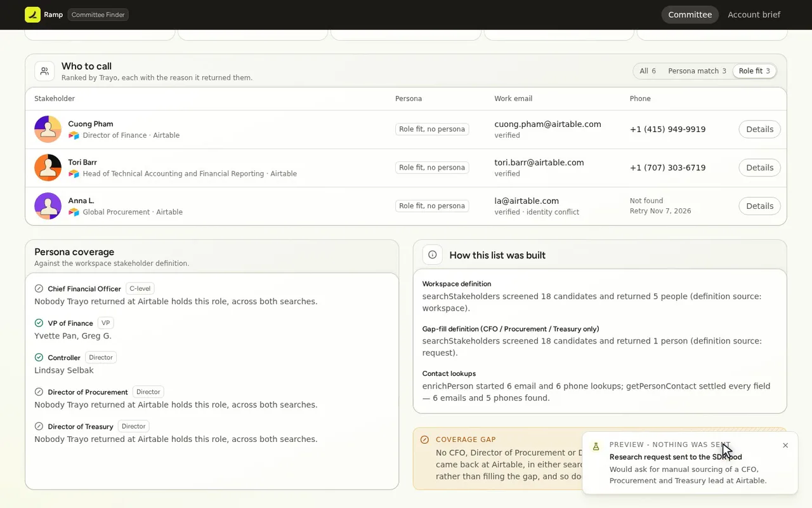The image size is (812, 508).
Task: Click the Ramp logo icon
Action: [x=32, y=15]
